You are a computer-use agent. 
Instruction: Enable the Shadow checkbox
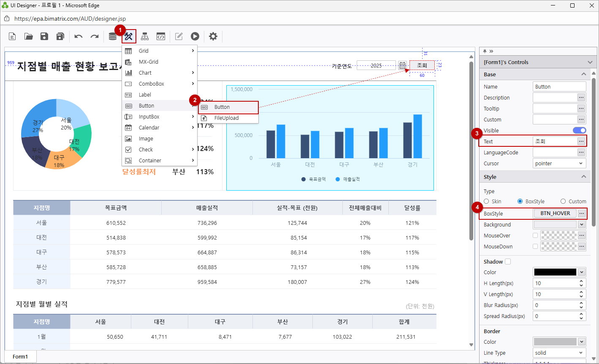click(508, 262)
